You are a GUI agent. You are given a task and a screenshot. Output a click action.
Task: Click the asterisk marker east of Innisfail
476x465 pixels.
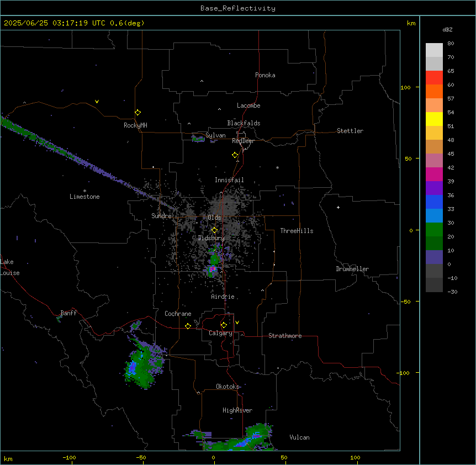click(277, 167)
